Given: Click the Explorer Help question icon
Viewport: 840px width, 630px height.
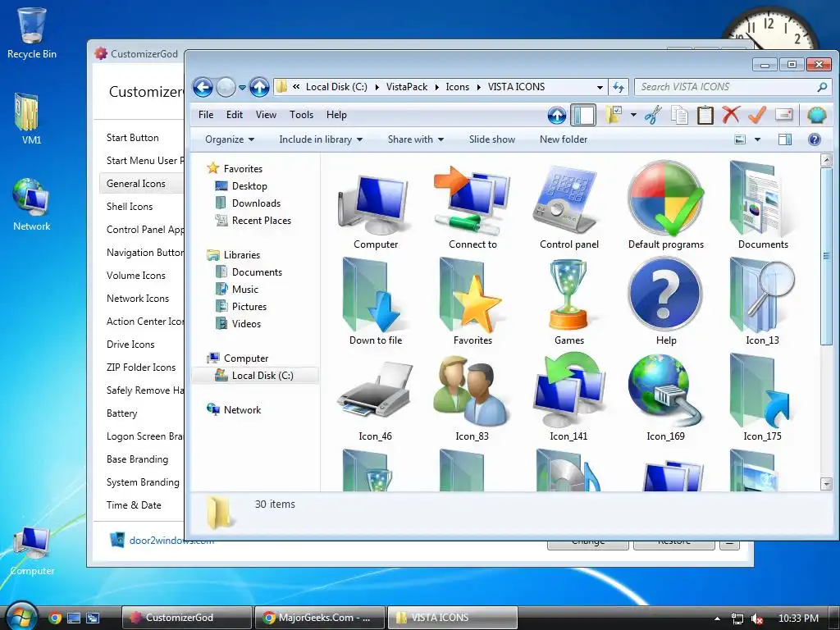Looking at the screenshot, I should coord(815,139).
